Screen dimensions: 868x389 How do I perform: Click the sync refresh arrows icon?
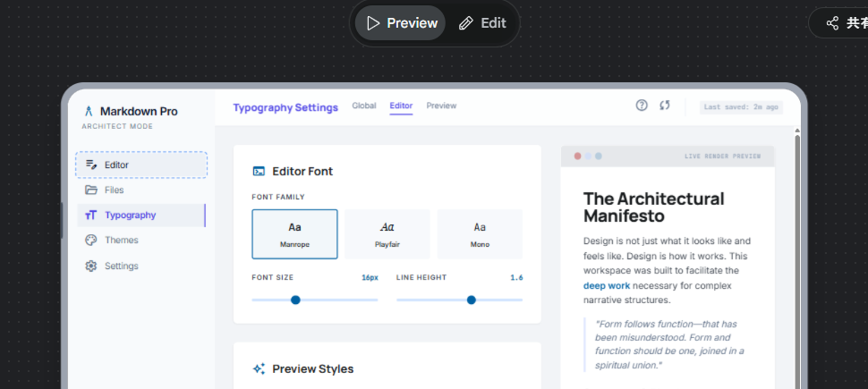coord(665,106)
